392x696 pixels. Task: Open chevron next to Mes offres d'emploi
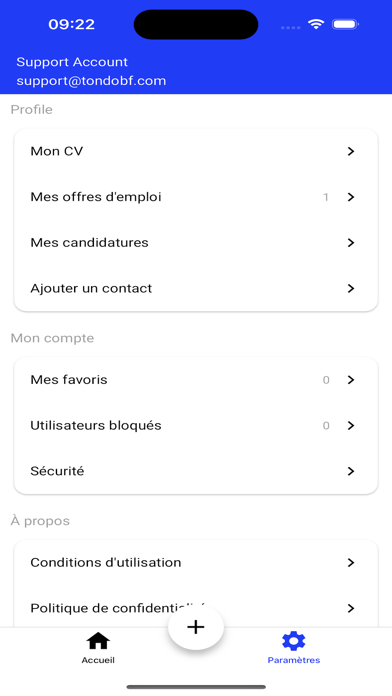tap(351, 197)
